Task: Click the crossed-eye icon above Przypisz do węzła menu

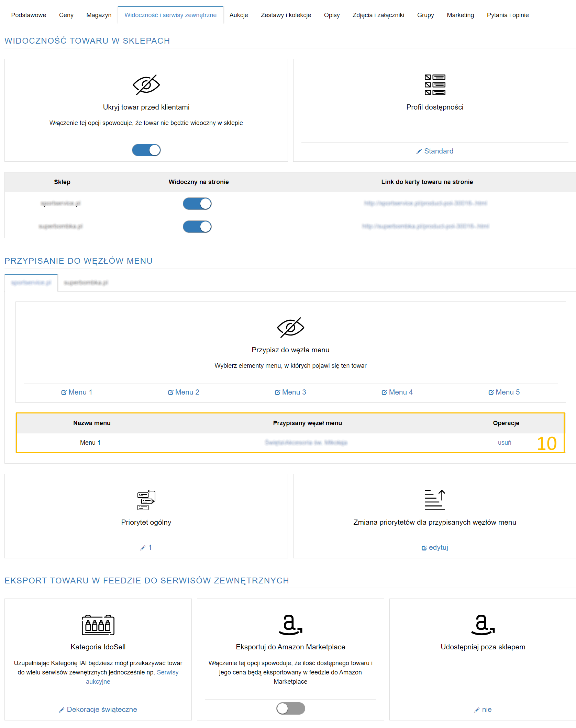Action: [290, 328]
